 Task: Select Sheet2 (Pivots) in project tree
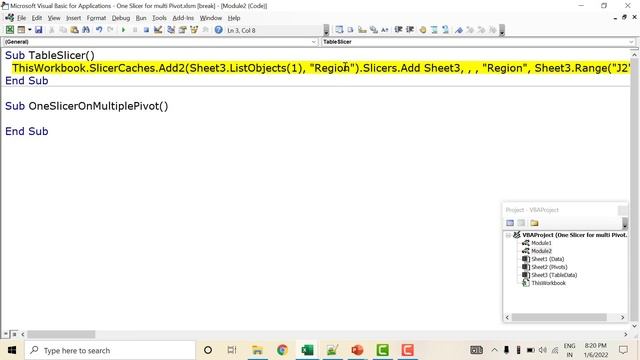click(x=549, y=267)
